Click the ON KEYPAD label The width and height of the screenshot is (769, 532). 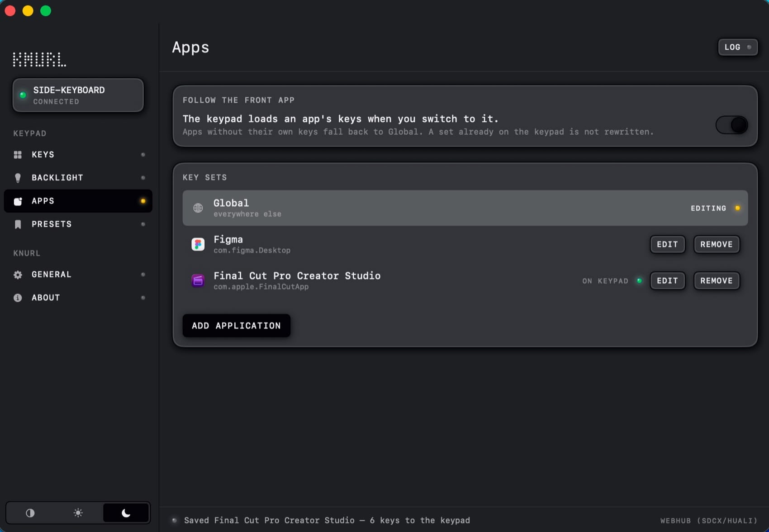click(x=605, y=281)
